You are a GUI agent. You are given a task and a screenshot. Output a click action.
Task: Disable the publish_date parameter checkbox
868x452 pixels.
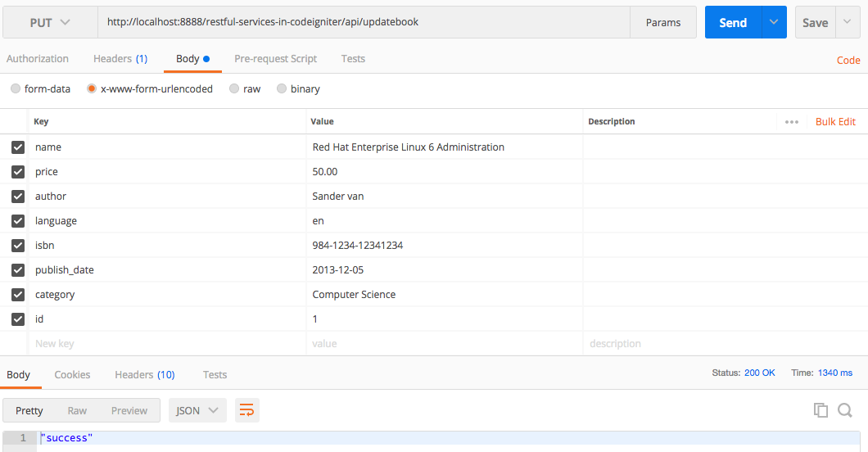coord(18,270)
